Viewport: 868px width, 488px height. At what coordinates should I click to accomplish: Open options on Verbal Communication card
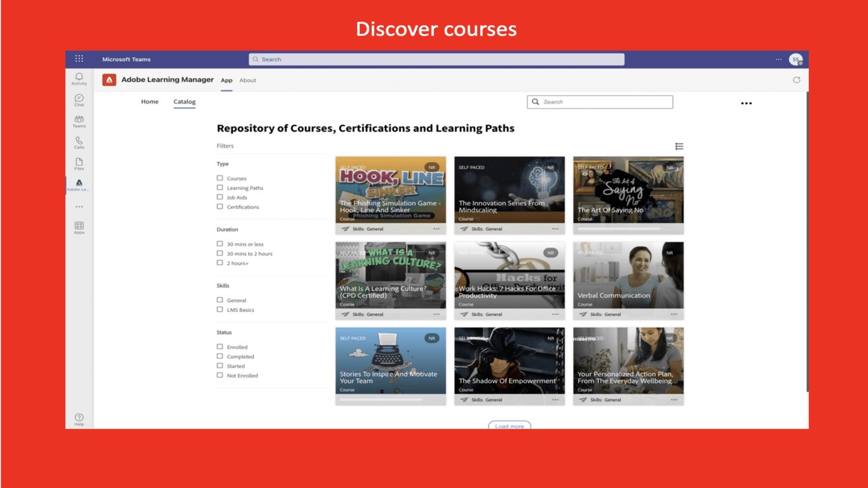click(674, 314)
